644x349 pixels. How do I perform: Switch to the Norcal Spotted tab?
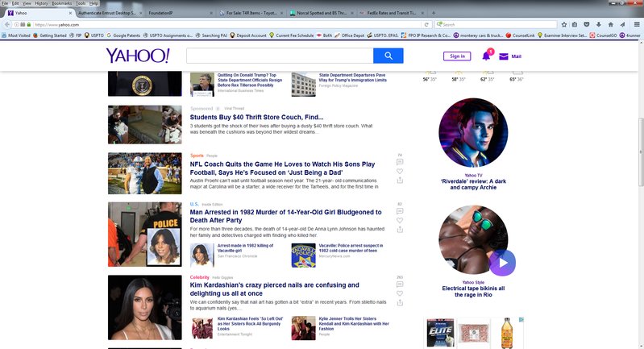[x=321, y=13]
